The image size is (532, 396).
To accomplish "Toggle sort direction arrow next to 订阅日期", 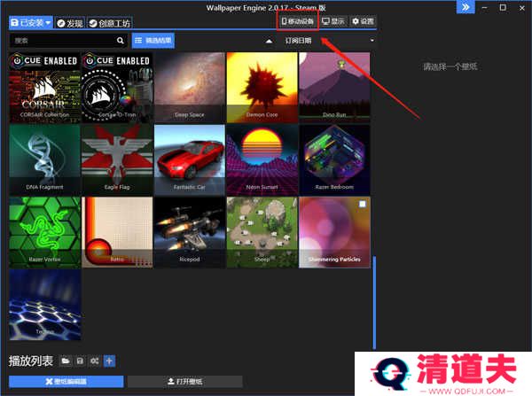I will point(270,41).
